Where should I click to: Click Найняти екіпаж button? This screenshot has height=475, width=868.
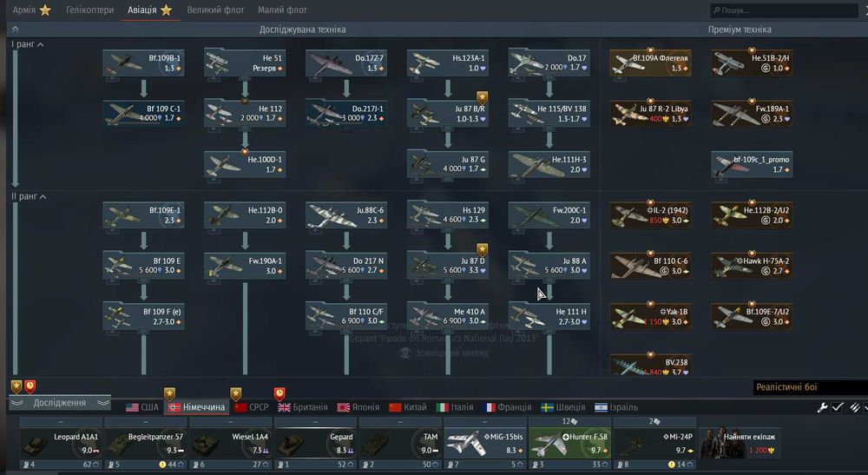(x=740, y=444)
